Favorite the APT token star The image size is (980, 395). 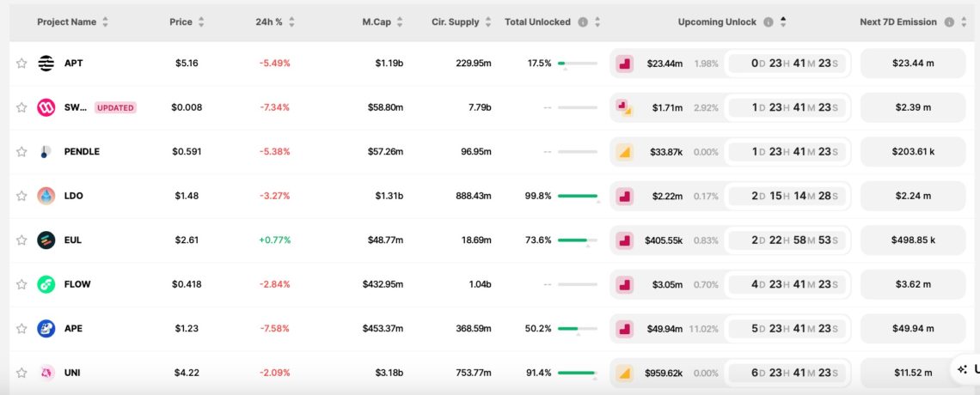(21, 63)
